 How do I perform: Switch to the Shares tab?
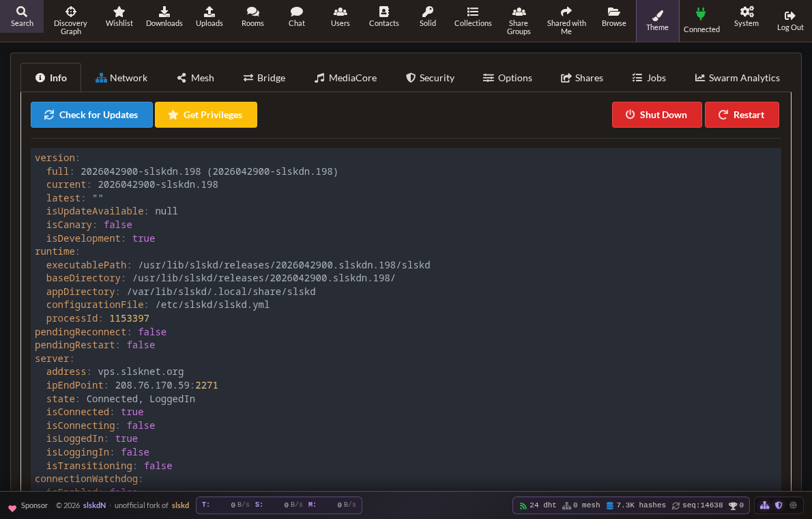[x=581, y=78]
